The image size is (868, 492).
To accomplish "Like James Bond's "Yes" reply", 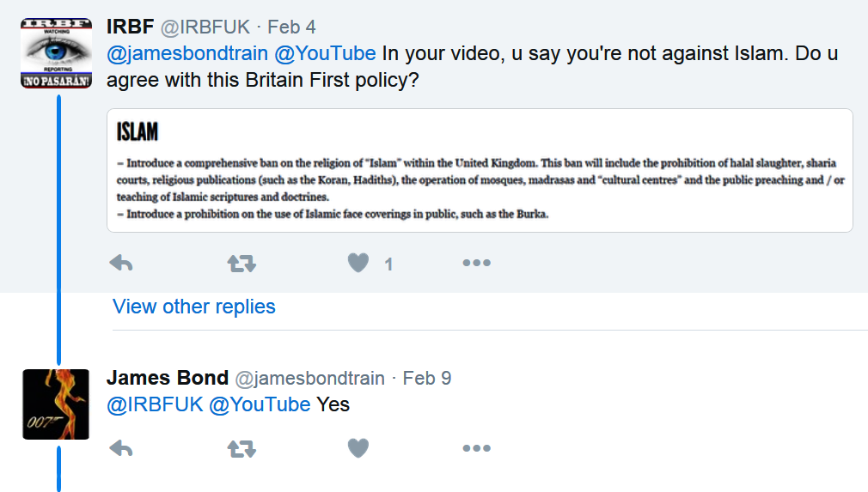I will (x=358, y=447).
